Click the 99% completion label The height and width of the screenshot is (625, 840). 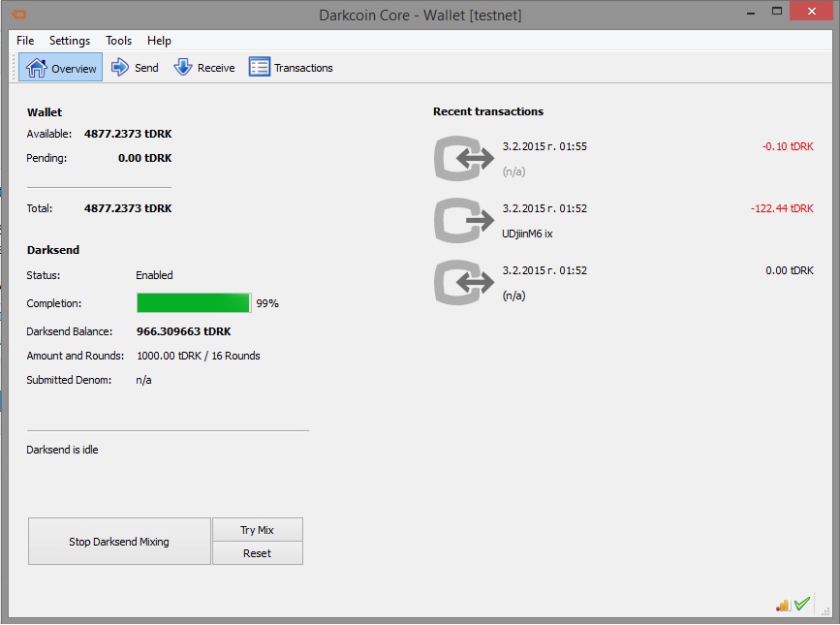(267, 303)
